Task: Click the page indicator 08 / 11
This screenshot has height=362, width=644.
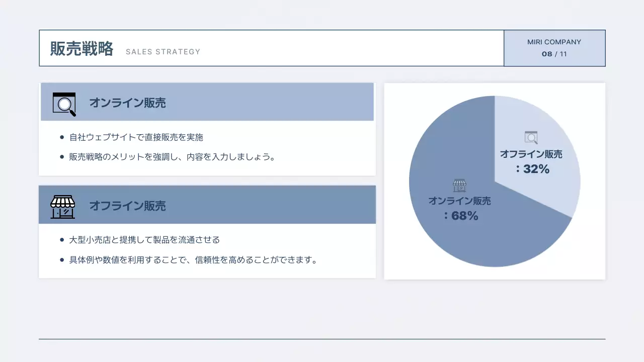Action: 554,54
